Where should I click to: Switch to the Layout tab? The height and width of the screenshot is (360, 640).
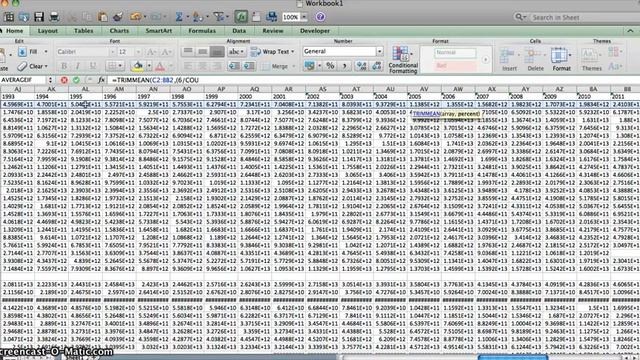pos(47,31)
